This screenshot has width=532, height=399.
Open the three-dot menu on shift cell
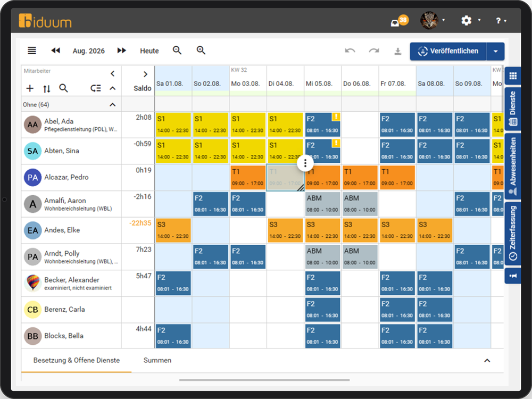(x=305, y=163)
